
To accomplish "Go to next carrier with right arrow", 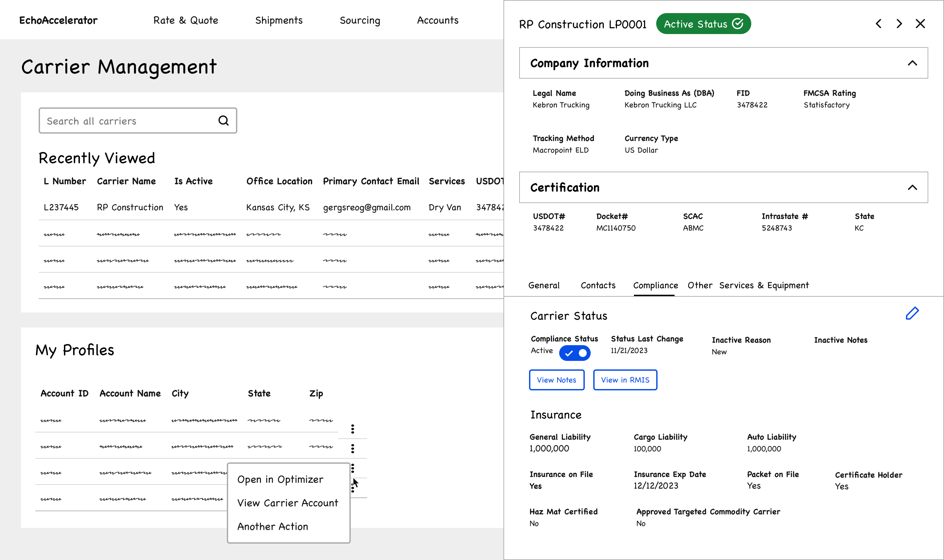I will click(899, 24).
